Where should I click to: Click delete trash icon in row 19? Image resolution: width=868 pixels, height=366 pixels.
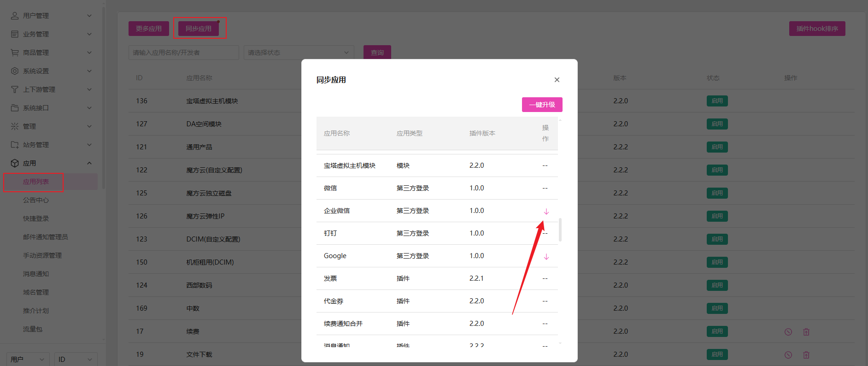coord(806,355)
